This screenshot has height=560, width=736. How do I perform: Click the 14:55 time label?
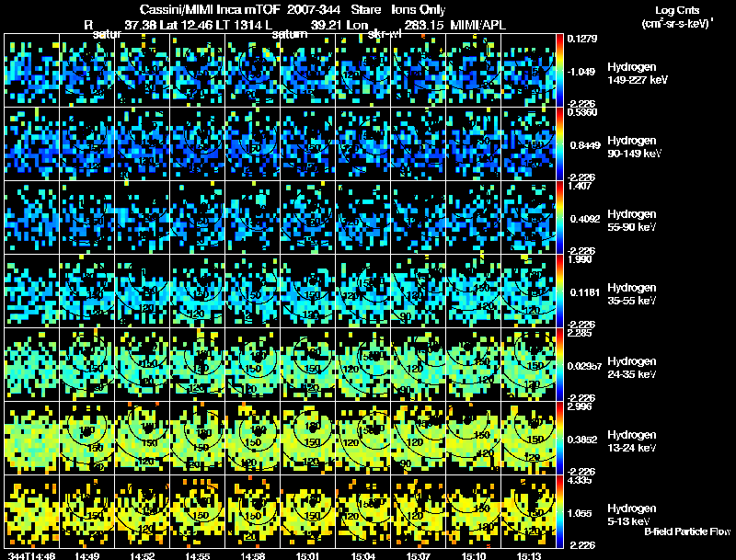pyautogui.click(x=197, y=555)
